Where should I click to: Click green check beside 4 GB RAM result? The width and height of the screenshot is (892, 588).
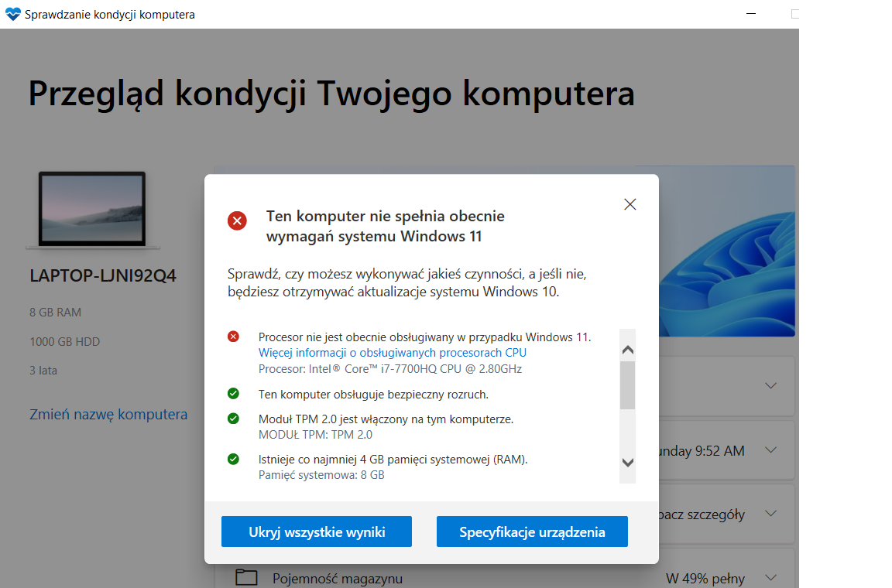click(x=233, y=459)
